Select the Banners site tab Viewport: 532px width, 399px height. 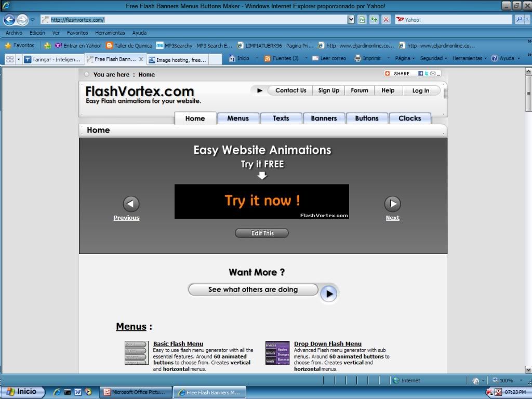[324, 118]
